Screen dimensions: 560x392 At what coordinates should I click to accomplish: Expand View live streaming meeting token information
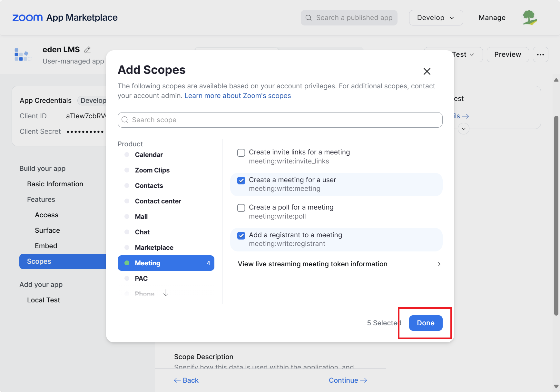(339, 264)
